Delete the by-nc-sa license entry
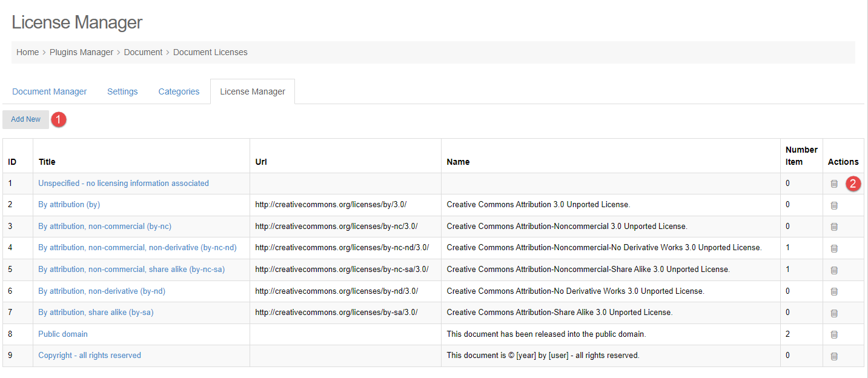The width and height of the screenshot is (868, 378). point(834,270)
